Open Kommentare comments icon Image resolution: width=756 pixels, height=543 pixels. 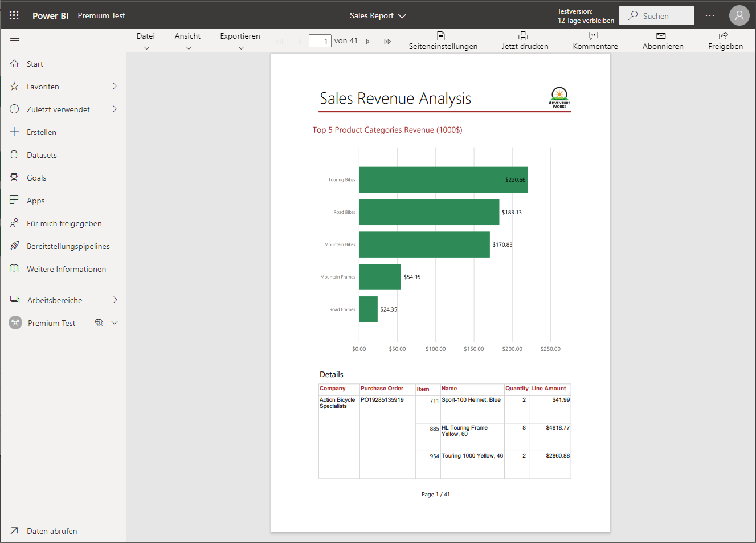(593, 36)
